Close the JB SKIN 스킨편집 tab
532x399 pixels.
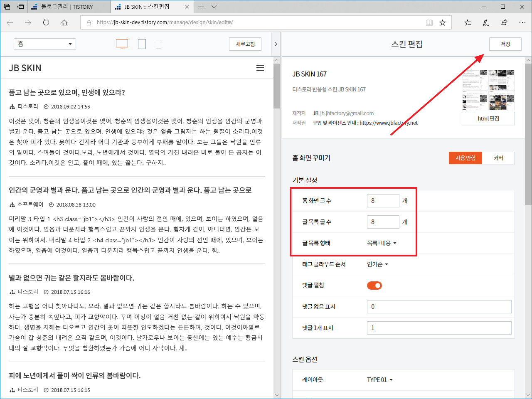[187, 7]
